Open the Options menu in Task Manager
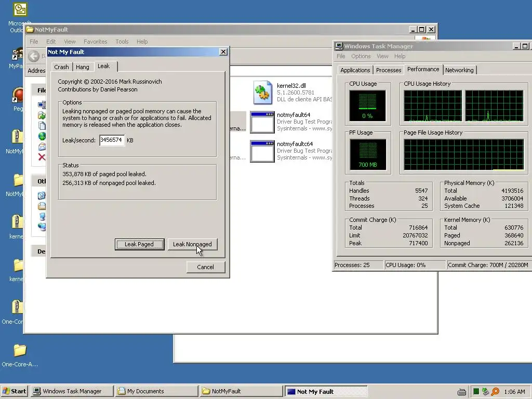Viewport: 532px width, 399px height. (x=361, y=56)
